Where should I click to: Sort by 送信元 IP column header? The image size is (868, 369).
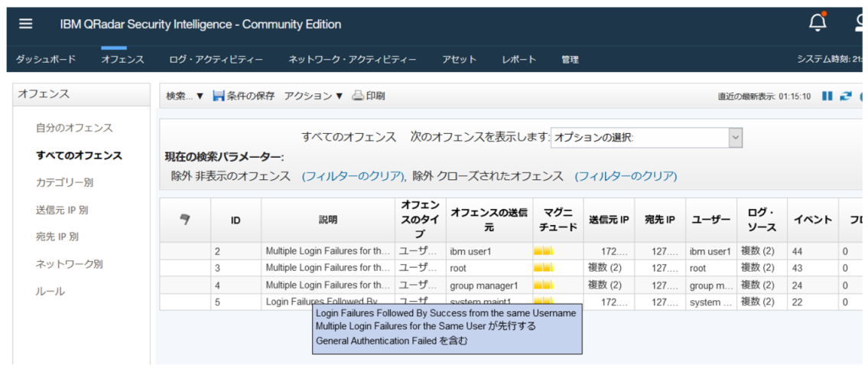[609, 220]
